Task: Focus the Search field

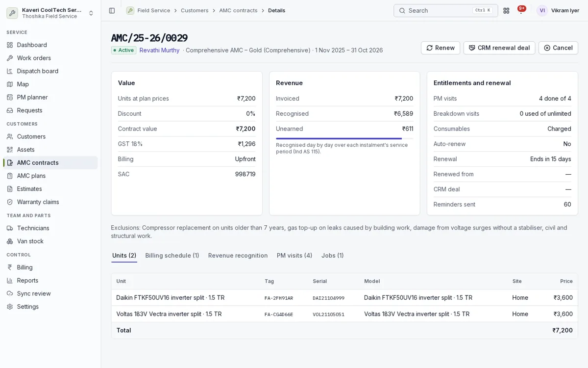Action: tap(445, 10)
